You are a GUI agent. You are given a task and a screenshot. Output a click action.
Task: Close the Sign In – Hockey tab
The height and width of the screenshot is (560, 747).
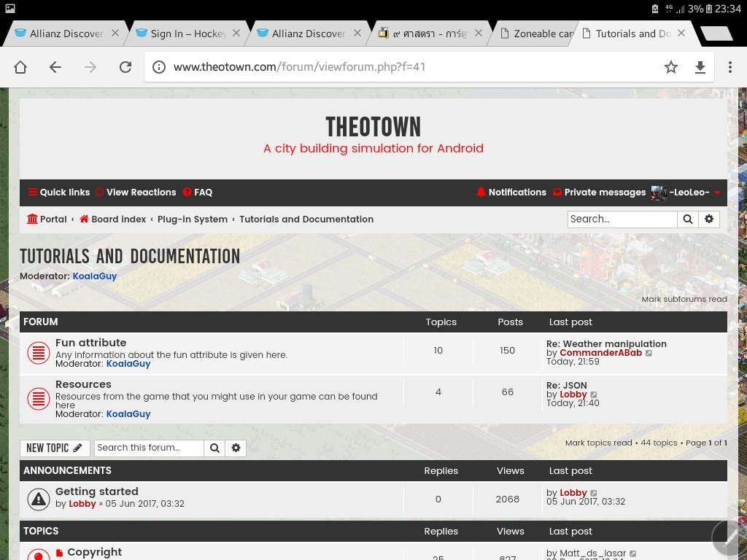pos(236,34)
